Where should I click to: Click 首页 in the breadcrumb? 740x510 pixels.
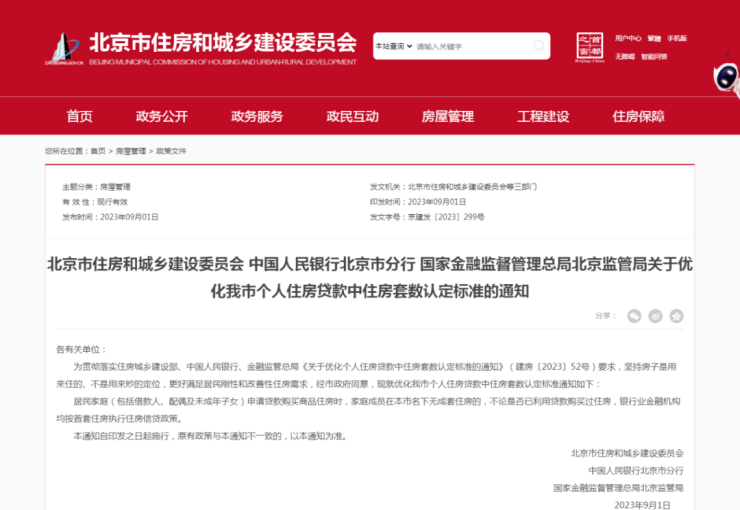point(98,151)
